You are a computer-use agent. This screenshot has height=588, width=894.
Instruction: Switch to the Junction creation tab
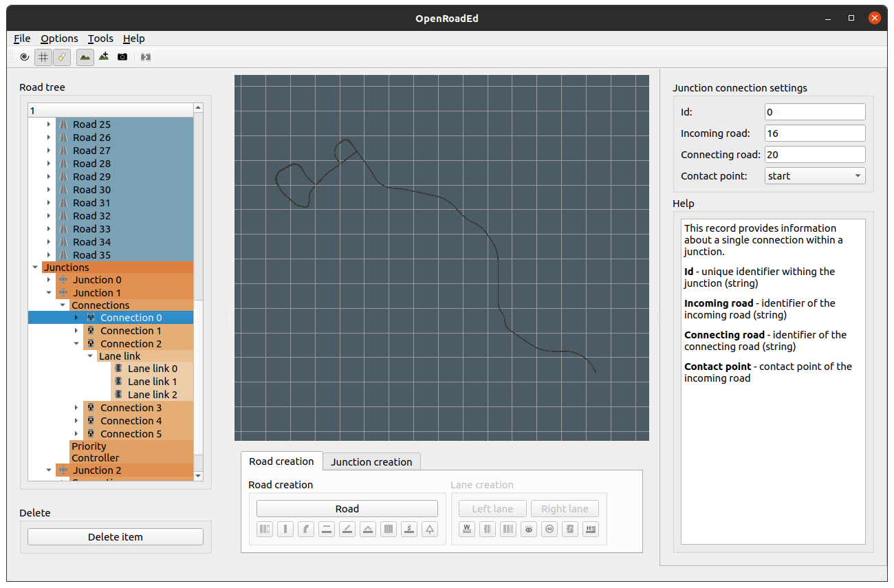click(371, 461)
